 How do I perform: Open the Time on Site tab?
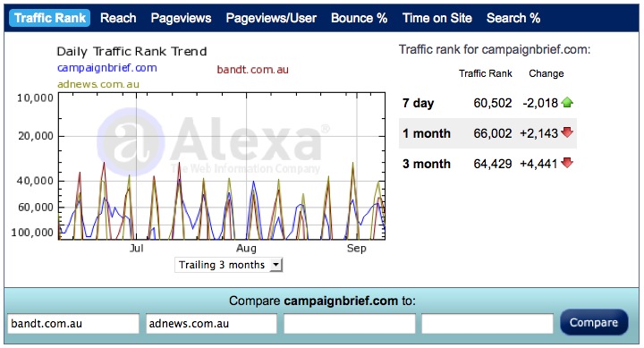coord(437,18)
